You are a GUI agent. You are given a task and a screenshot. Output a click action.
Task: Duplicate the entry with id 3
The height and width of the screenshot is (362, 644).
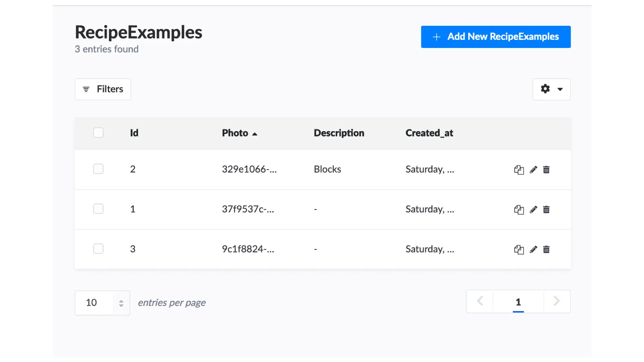click(519, 249)
